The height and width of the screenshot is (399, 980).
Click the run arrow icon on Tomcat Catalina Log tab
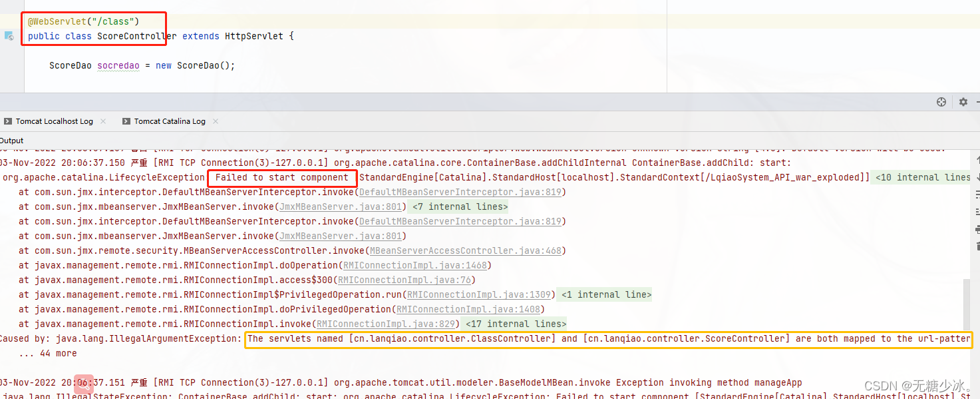coord(126,121)
